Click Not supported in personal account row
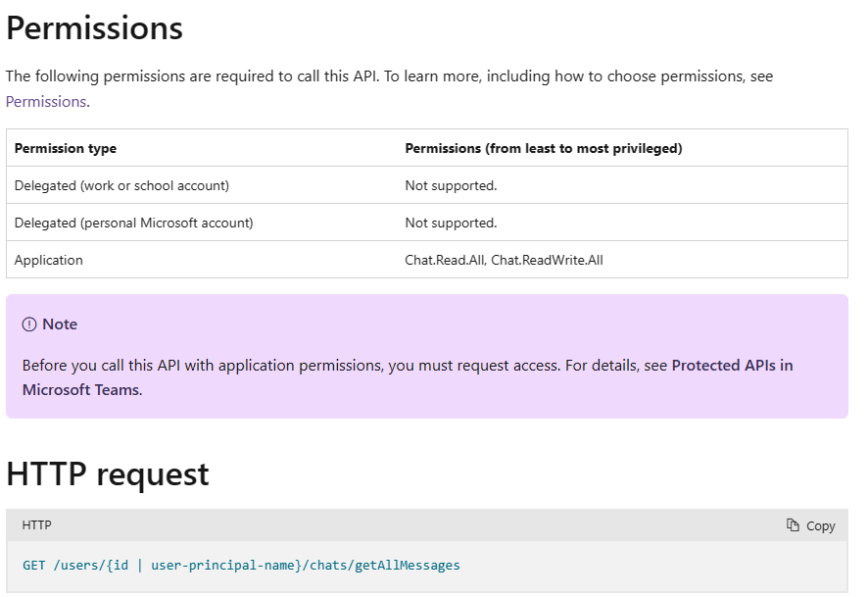The image size is (868, 597). click(x=452, y=223)
